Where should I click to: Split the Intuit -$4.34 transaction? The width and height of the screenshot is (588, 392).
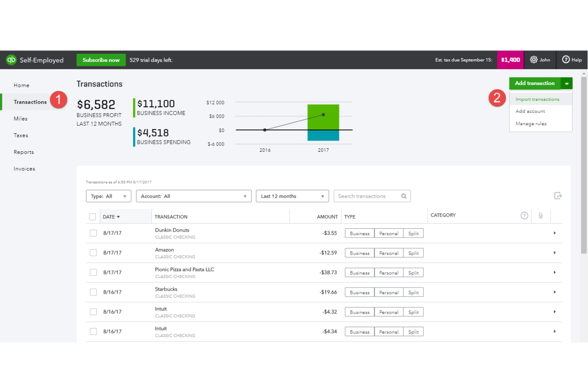[413, 332]
